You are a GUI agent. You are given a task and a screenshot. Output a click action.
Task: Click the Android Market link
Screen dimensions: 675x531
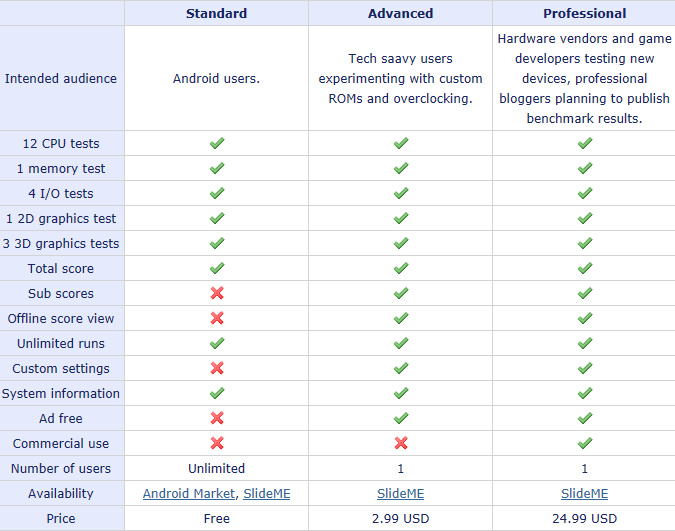(x=189, y=494)
